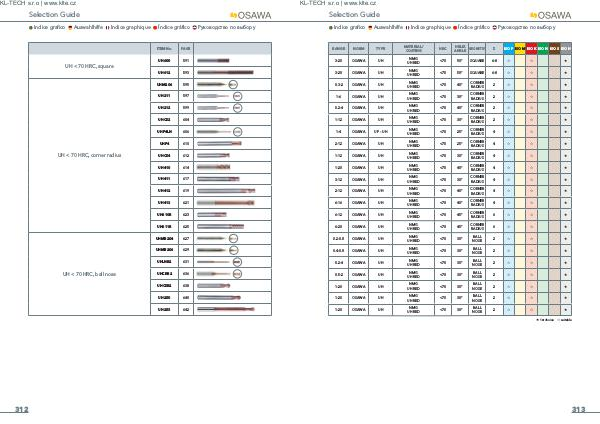Click the Italian flag icon beside Indice grafico

tap(31, 29)
